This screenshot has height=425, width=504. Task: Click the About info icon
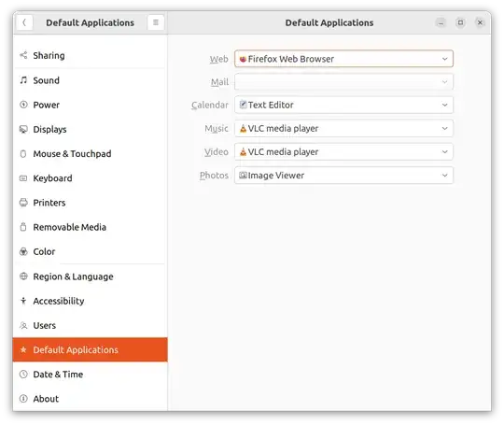(x=23, y=399)
